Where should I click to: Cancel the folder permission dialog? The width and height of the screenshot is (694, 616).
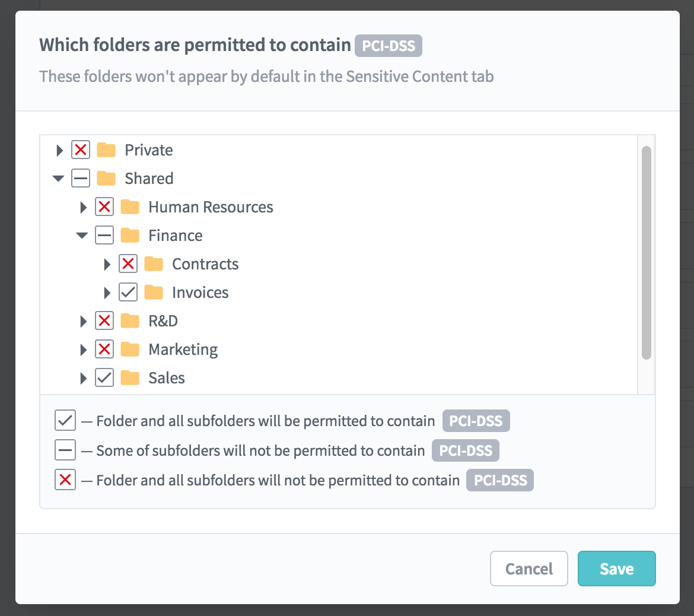tap(529, 569)
